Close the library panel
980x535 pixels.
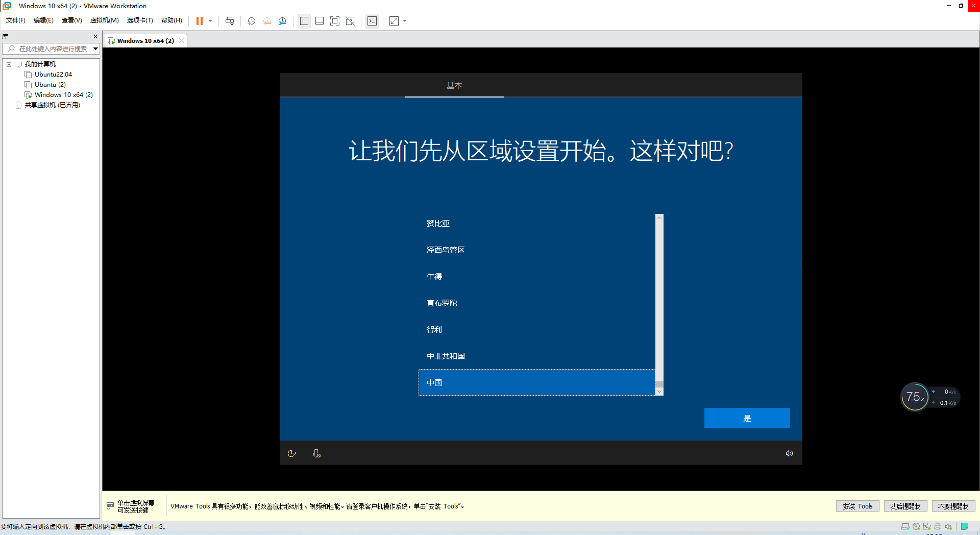click(x=95, y=36)
